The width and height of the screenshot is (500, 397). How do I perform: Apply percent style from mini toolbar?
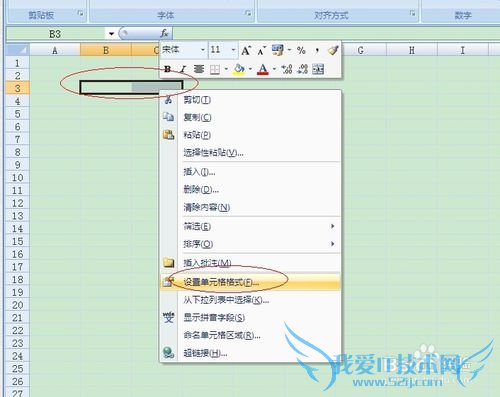301,50
